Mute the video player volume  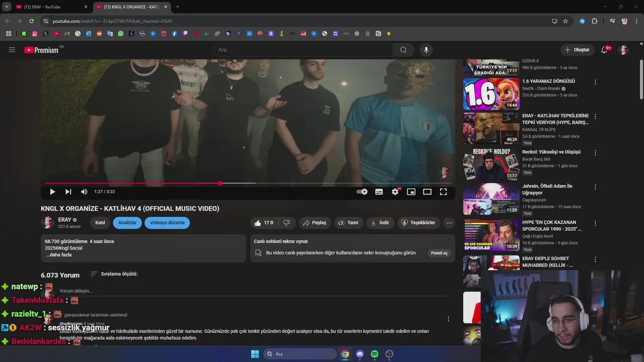(84, 192)
